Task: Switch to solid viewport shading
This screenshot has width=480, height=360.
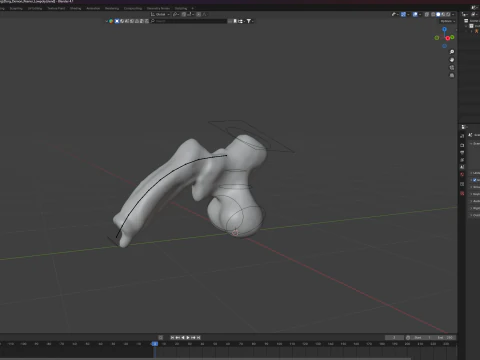Action: click(438, 14)
